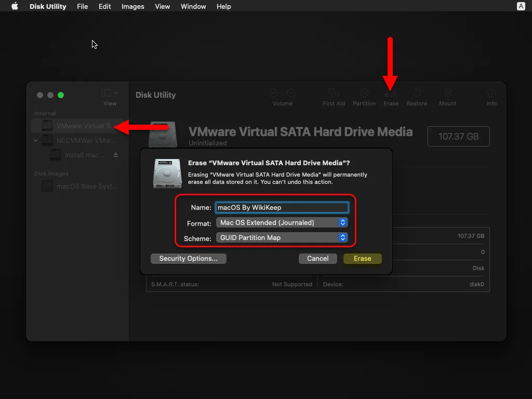Click the hard drive icon in erase dialog
532x399 pixels.
click(x=167, y=174)
